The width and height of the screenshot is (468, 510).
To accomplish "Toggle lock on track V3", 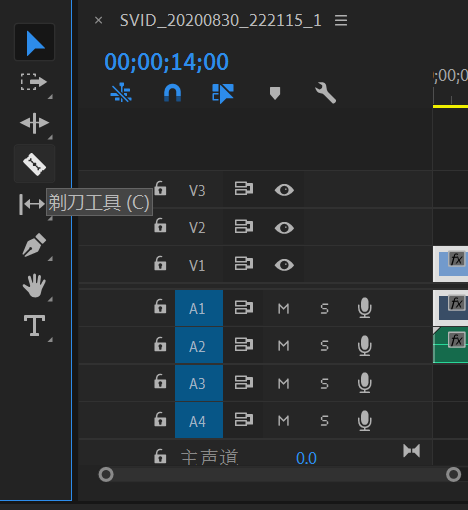I will [x=160, y=189].
